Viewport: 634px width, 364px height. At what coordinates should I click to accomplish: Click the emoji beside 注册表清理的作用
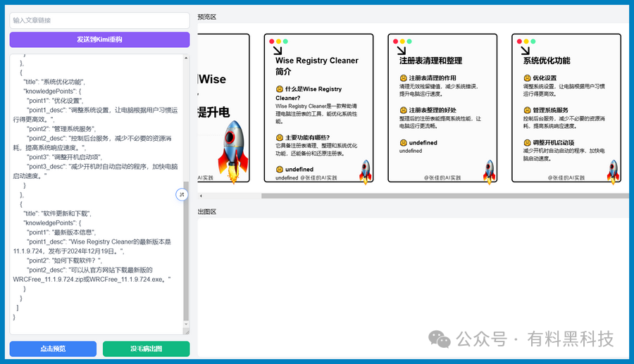[x=403, y=78]
